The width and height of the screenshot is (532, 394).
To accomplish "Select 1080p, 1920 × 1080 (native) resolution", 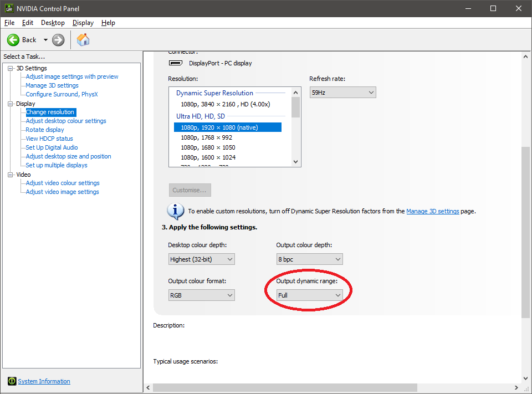I will coord(228,127).
